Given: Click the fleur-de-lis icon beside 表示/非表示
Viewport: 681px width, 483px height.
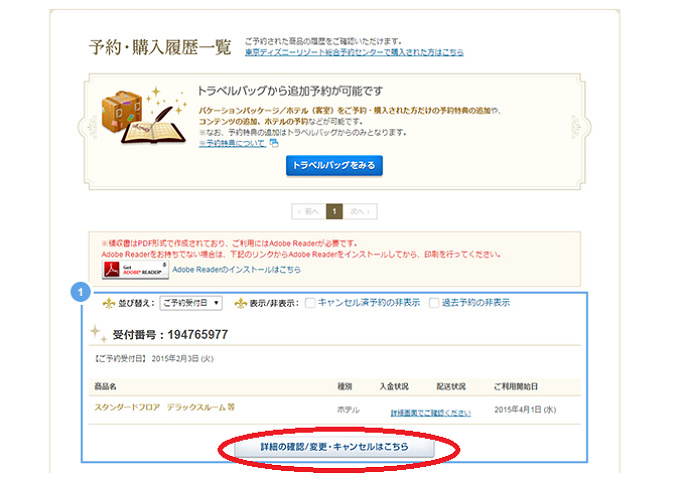Looking at the screenshot, I should pos(239,303).
